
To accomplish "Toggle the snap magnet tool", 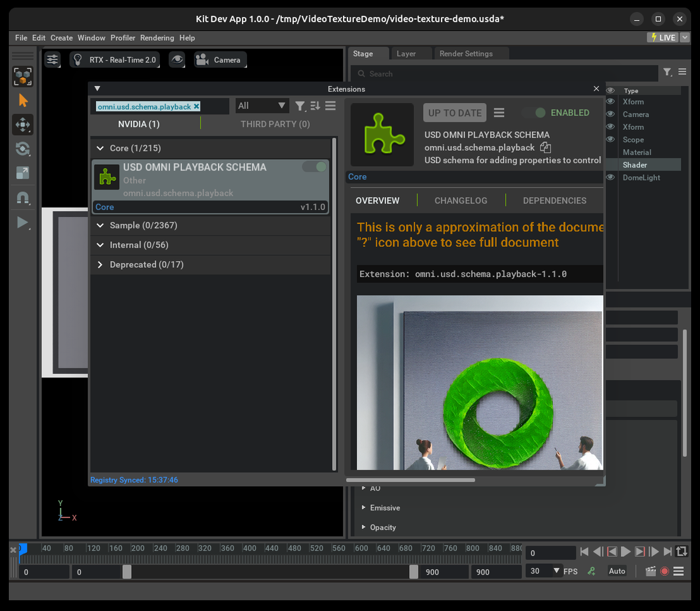I will click(x=23, y=197).
